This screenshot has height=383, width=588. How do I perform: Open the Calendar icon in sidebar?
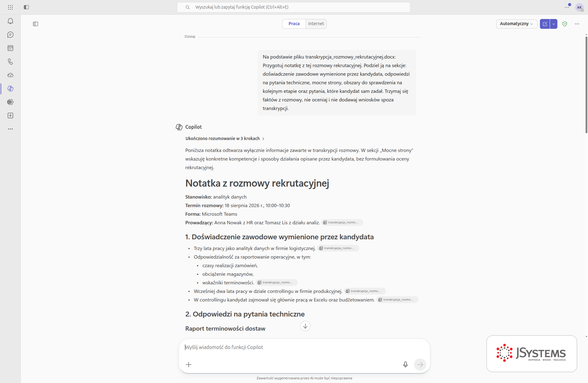pos(10,48)
